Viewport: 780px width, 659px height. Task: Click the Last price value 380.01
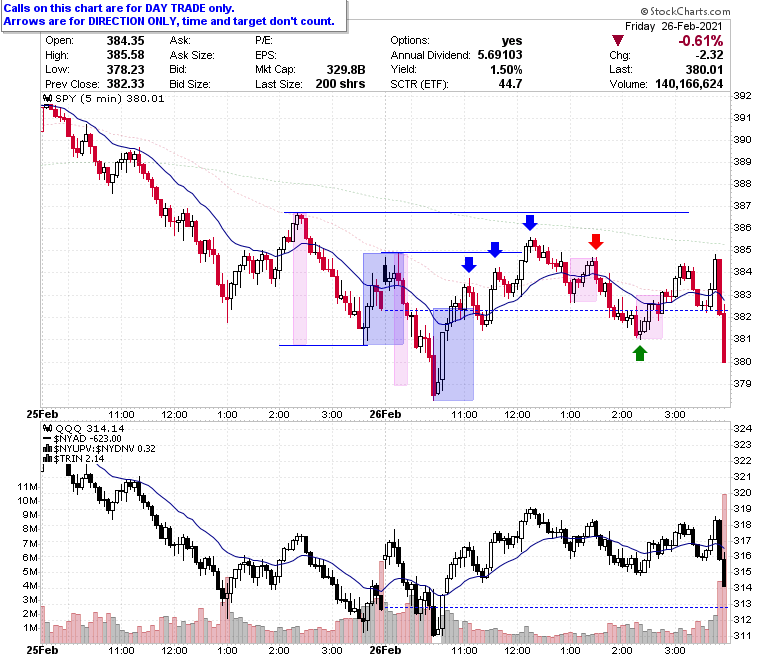click(x=704, y=70)
